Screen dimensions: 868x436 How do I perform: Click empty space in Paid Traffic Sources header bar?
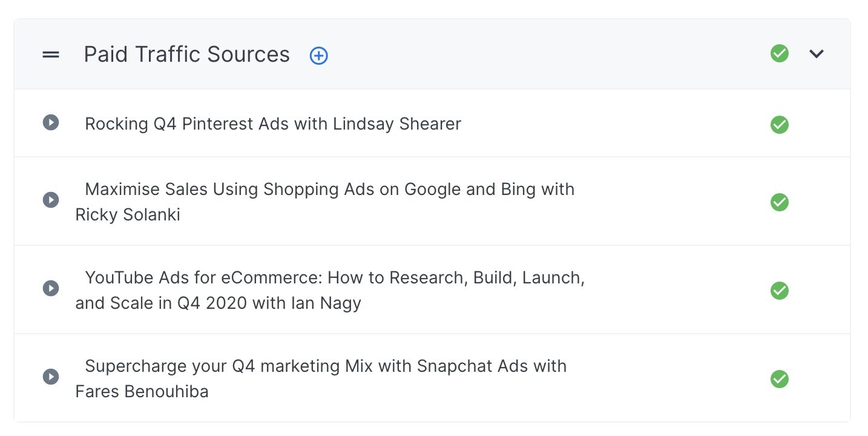(x=545, y=54)
